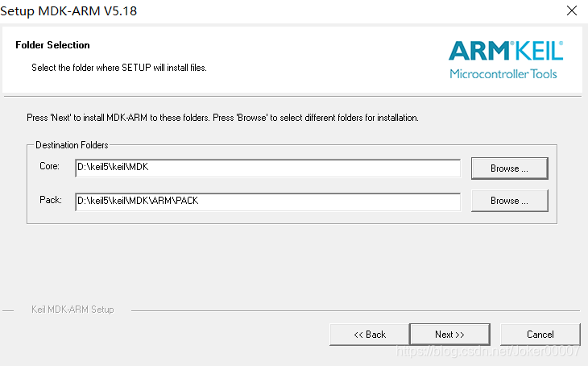Click 'Select the folder where SETUP will install files.'

119,68
